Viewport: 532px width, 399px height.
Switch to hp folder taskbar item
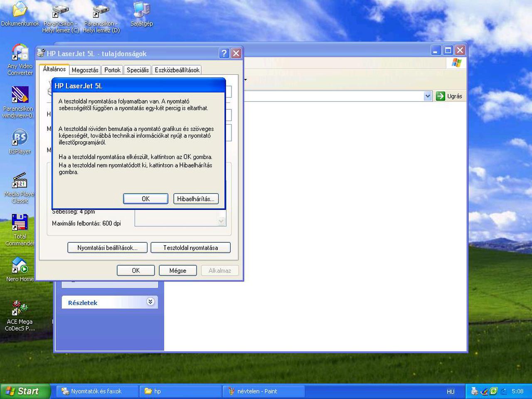click(180, 391)
